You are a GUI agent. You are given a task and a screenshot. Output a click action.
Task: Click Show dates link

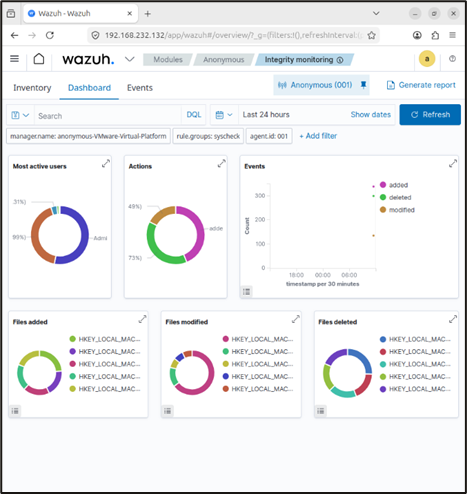coord(370,115)
